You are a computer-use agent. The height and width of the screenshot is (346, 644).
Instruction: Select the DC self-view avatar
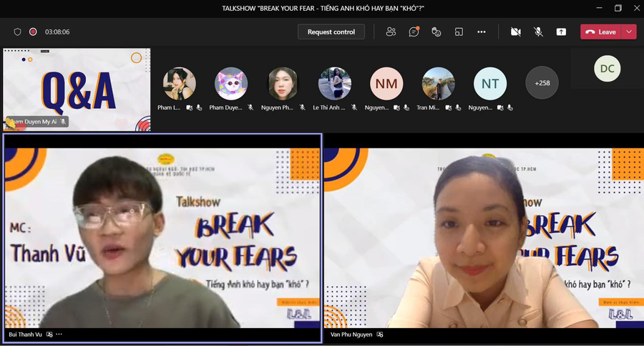point(607,69)
